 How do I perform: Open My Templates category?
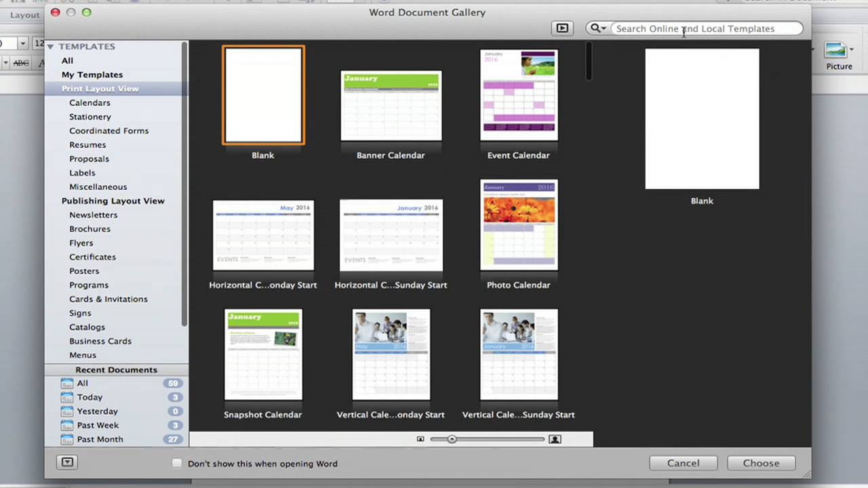(x=92, y=75)
